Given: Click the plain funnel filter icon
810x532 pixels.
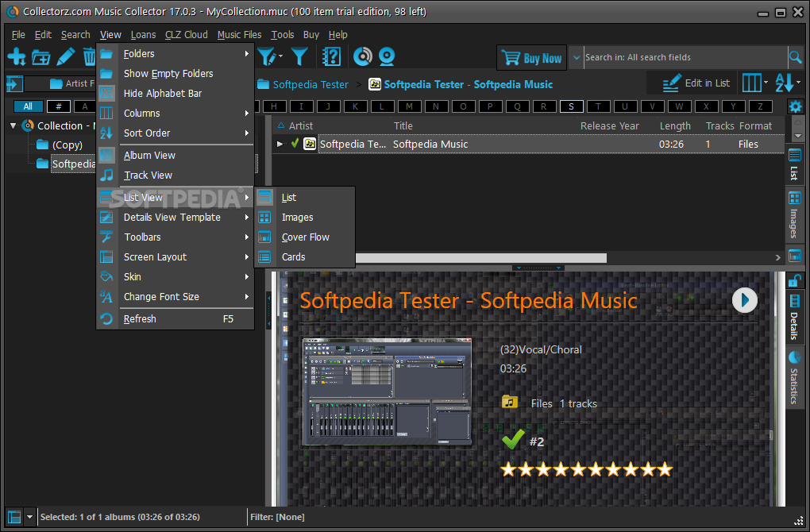Looking at the screenshot, I should (x=299, y=56).
